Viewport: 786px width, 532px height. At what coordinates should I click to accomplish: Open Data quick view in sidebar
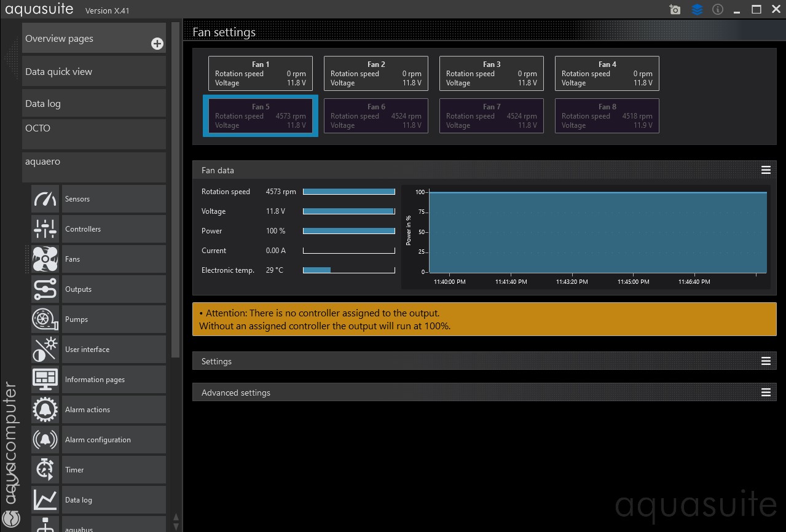pos(93,72)
